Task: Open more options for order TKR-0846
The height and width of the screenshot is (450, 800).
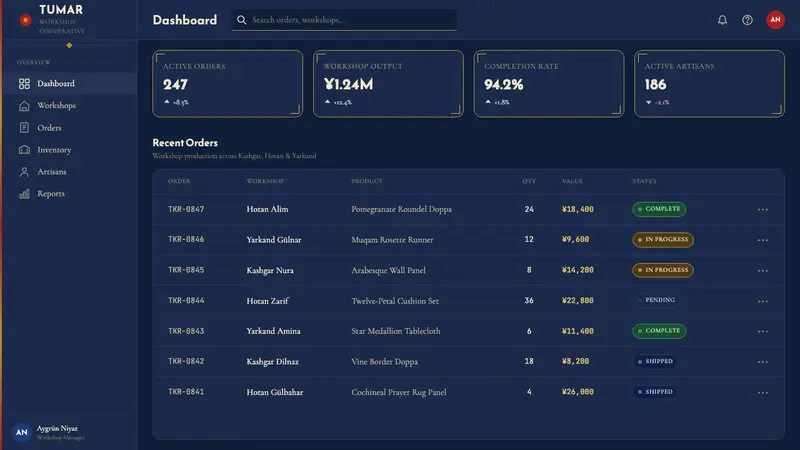Action: coord(762,240)
